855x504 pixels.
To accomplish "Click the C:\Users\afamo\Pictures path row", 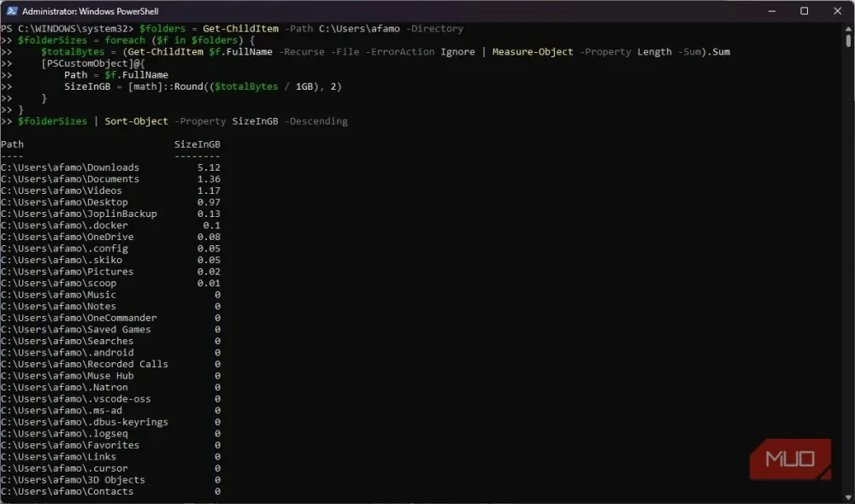I will 67,272.
